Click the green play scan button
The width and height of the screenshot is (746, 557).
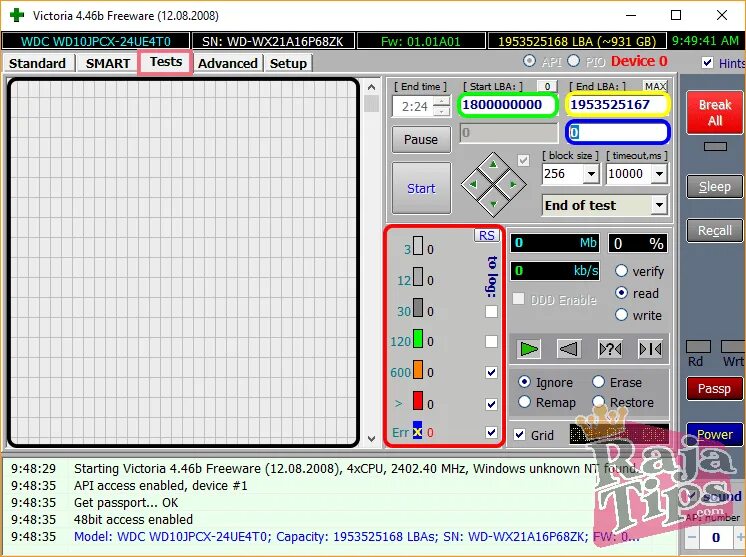pyautogui.click(x=529, y=349)
